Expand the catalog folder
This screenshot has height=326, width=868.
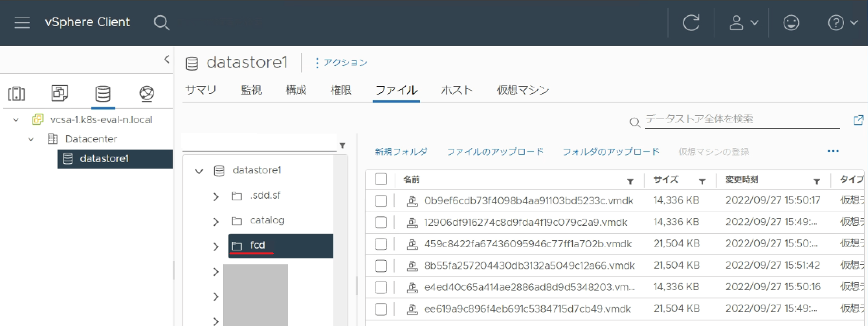[216, 221]
